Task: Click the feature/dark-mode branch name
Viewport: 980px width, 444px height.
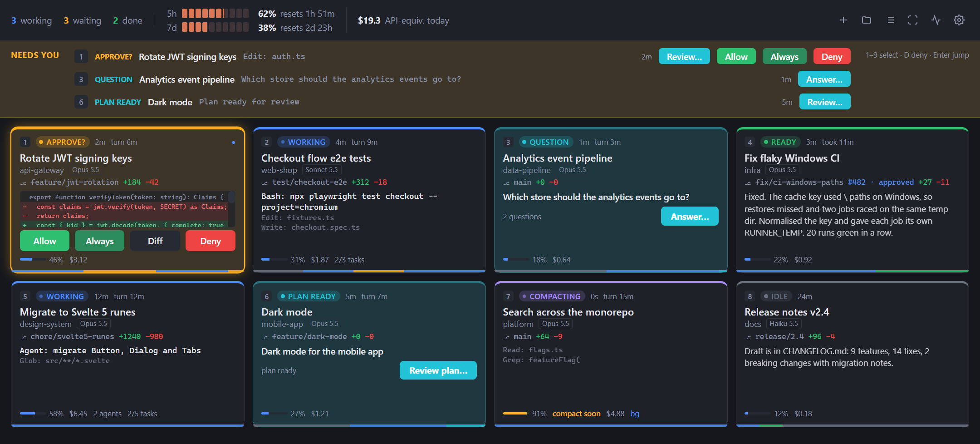Action: 309,336
